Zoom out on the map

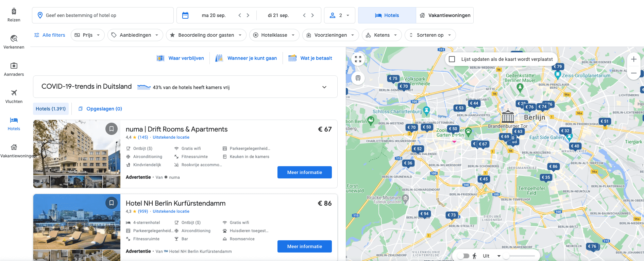point(634,73)
